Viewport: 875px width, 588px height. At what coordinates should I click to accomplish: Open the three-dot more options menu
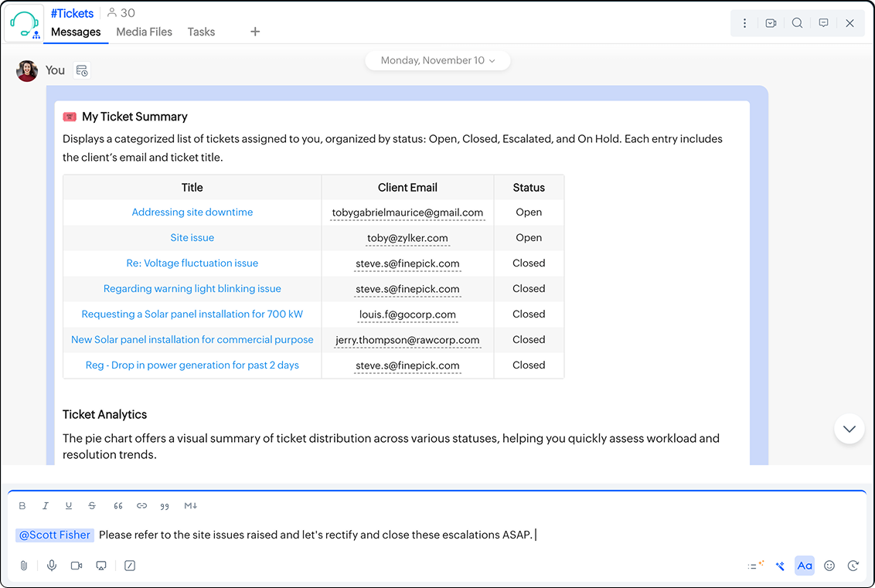click(x=744, y=23)
